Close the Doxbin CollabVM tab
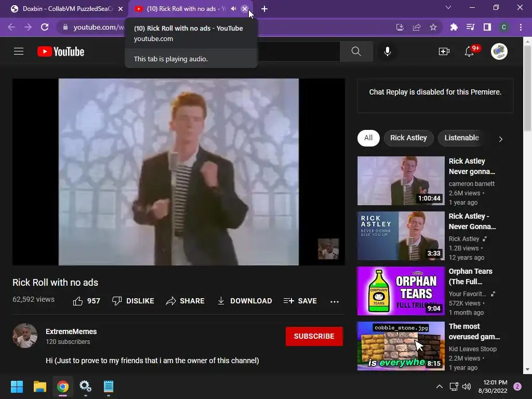The width and height of the screenshot is (532, 399). [121, 9]
